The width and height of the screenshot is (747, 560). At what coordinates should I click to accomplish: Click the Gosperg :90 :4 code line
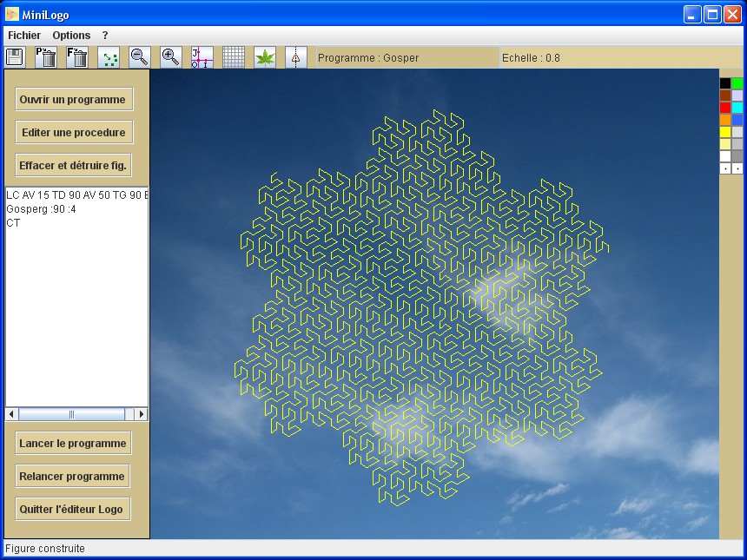click(41, 209)
